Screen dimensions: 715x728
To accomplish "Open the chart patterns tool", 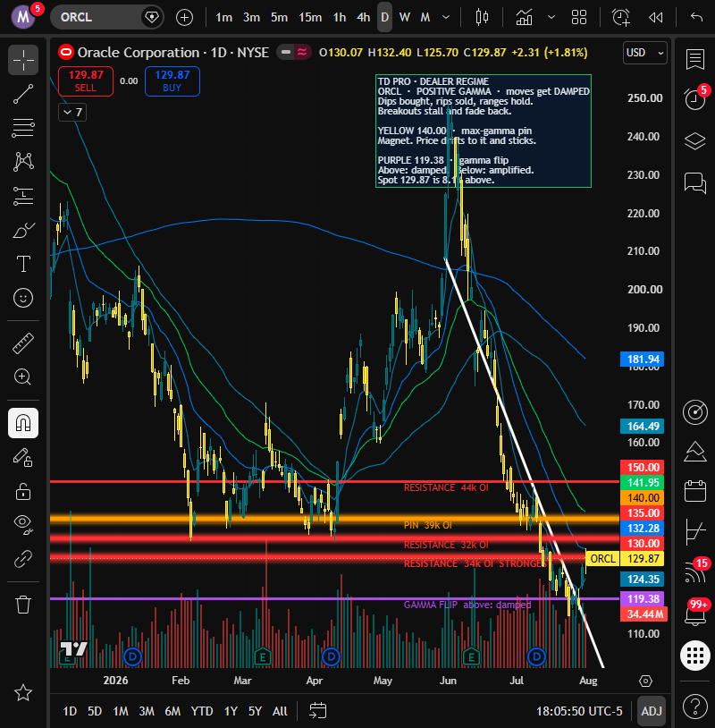I will pos(22,162).
